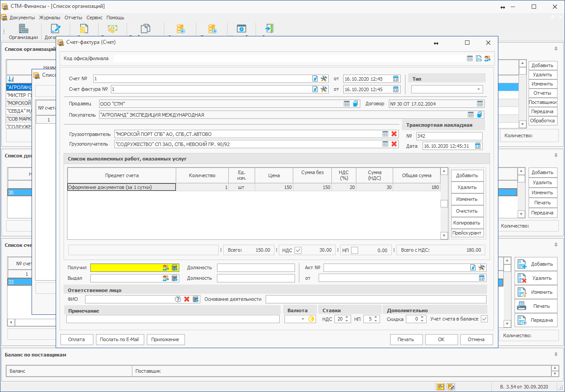Image resolution: width=565 pixels, height=392 pixels.
Task: Click the Печать button in invoice dialog
Action: 406,339
